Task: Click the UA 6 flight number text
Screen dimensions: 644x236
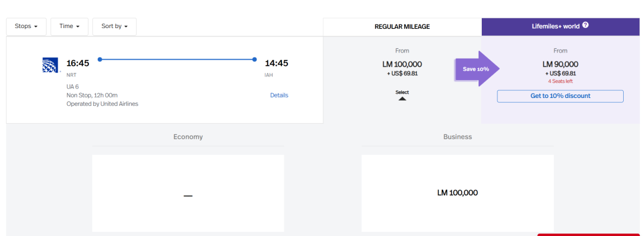Action: pos(73,87)
